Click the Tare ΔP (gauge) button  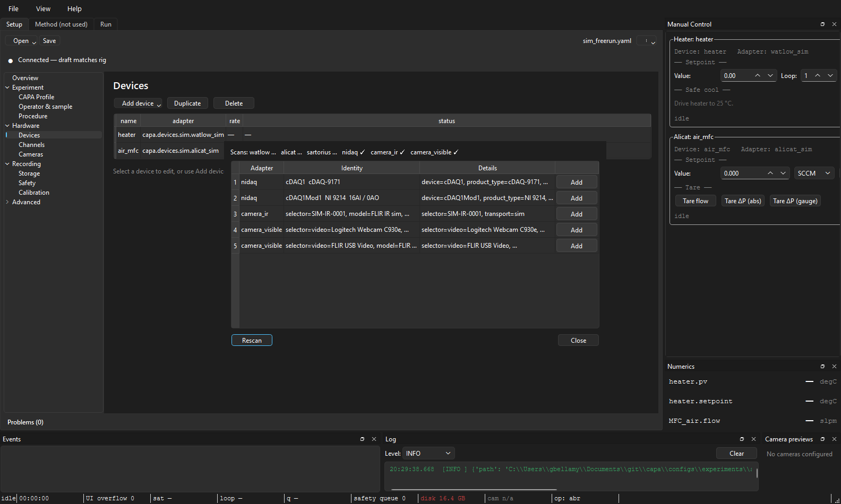coord(795,201)
